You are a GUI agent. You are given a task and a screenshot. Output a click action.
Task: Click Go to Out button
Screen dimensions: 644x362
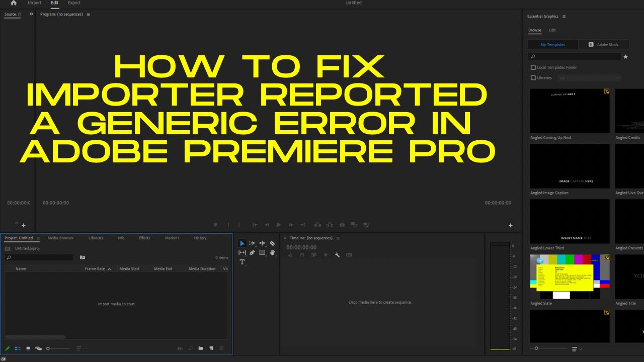pos(302,225)
